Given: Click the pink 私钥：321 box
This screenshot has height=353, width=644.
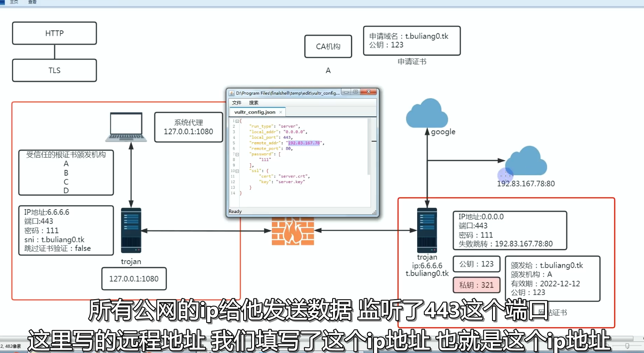Looking at the screenshot, I should pos(477,285).
